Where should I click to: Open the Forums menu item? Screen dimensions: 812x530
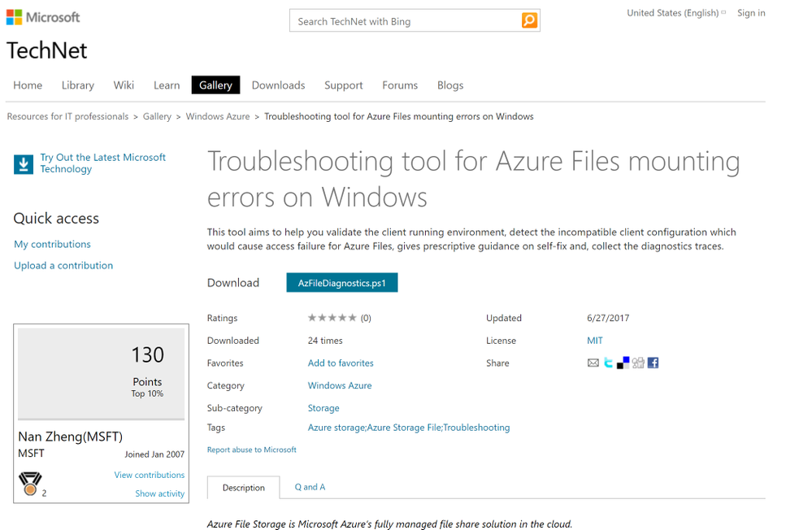[400, 85]
